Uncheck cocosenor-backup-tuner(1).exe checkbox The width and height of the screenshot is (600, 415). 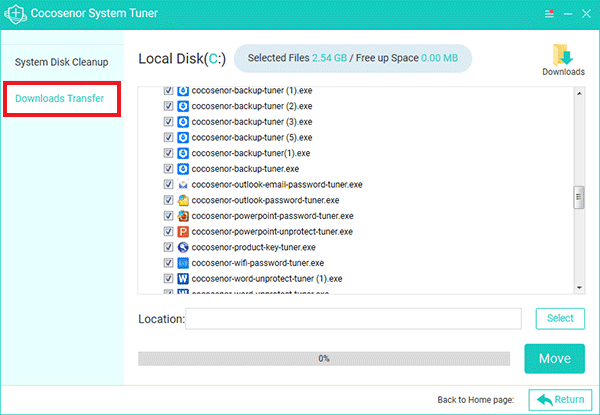pyautogui.click(x=168, y=153)
